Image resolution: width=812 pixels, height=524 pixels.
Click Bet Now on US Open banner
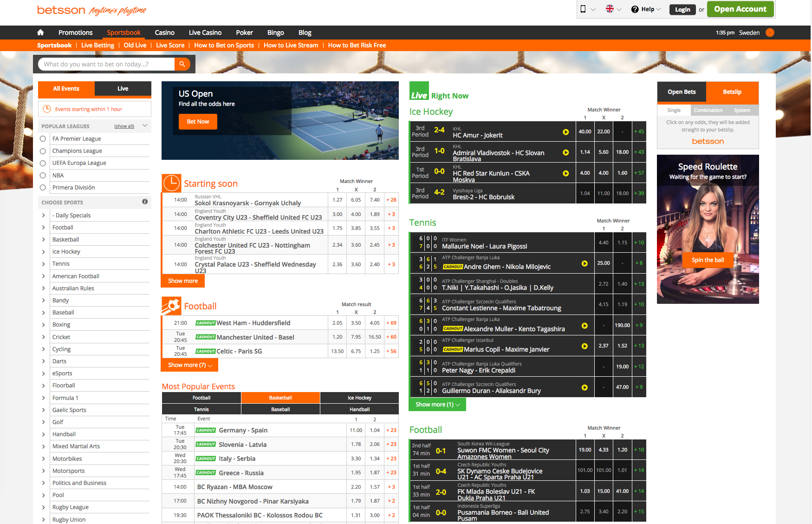[198, 122]
